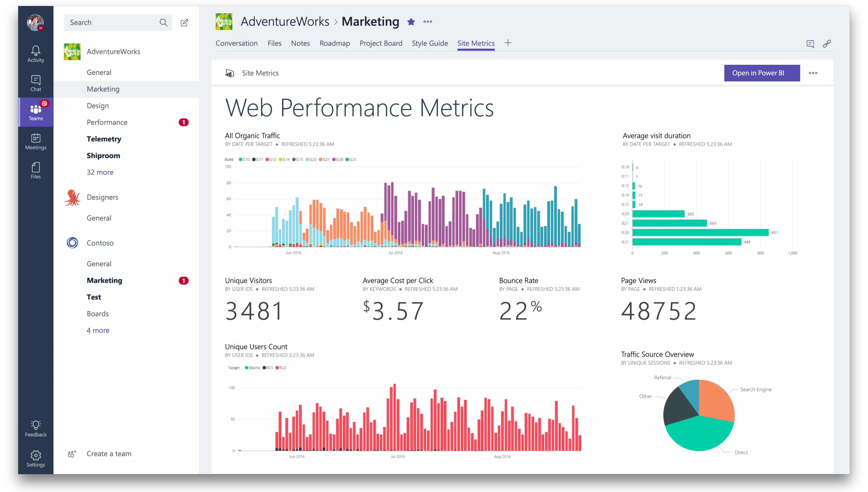Click the compose new chat icon
The image size is (868, 492).
184,23
